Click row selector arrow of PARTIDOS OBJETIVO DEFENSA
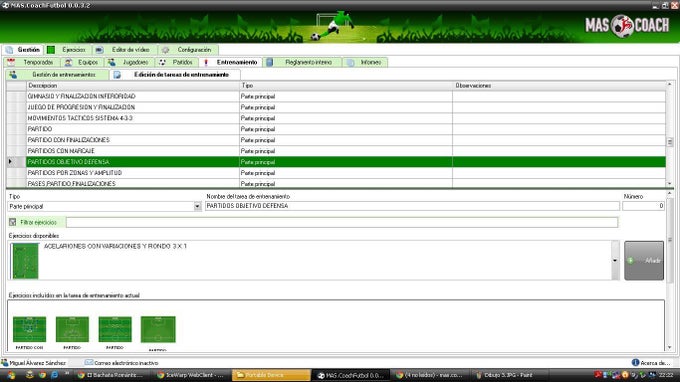Screen dimensions: 680x382 [x=10, y=162]
